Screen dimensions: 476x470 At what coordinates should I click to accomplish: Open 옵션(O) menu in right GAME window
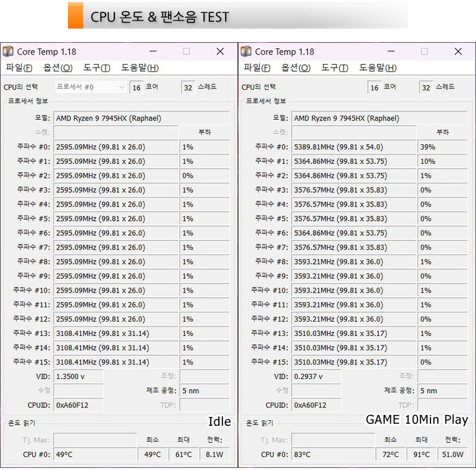[296, 67]
